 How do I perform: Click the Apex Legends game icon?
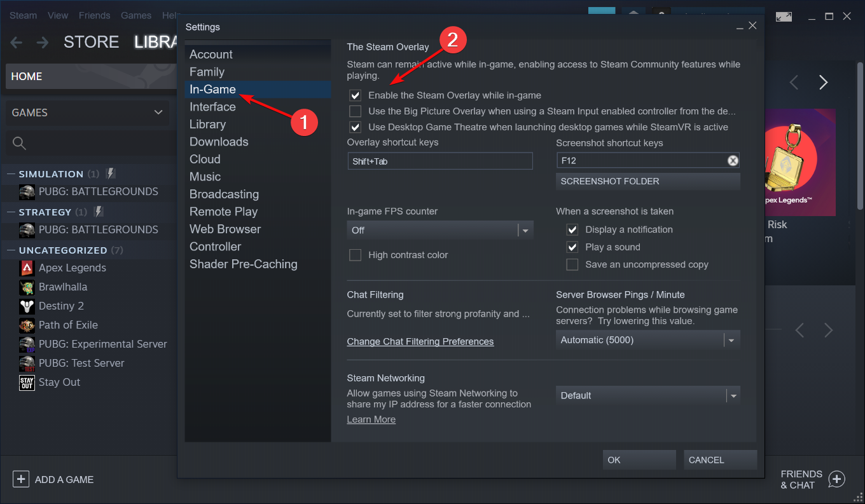[27, 268]
